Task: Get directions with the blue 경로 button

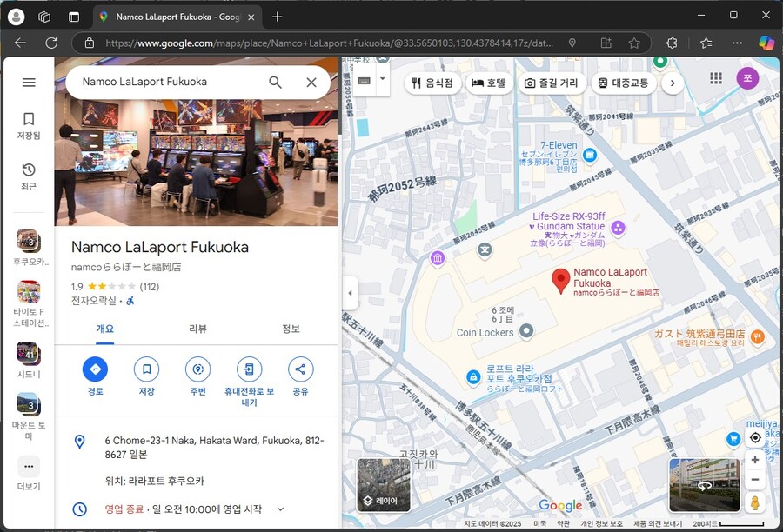Action: (x=95, y=369)
